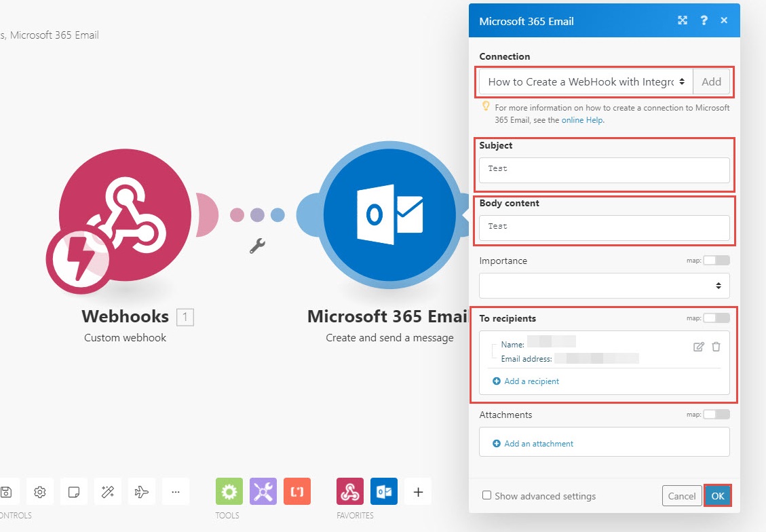Save the scenario with the disk icon
The width and height of the screenshot is (766, 532).
pos(7,492)
